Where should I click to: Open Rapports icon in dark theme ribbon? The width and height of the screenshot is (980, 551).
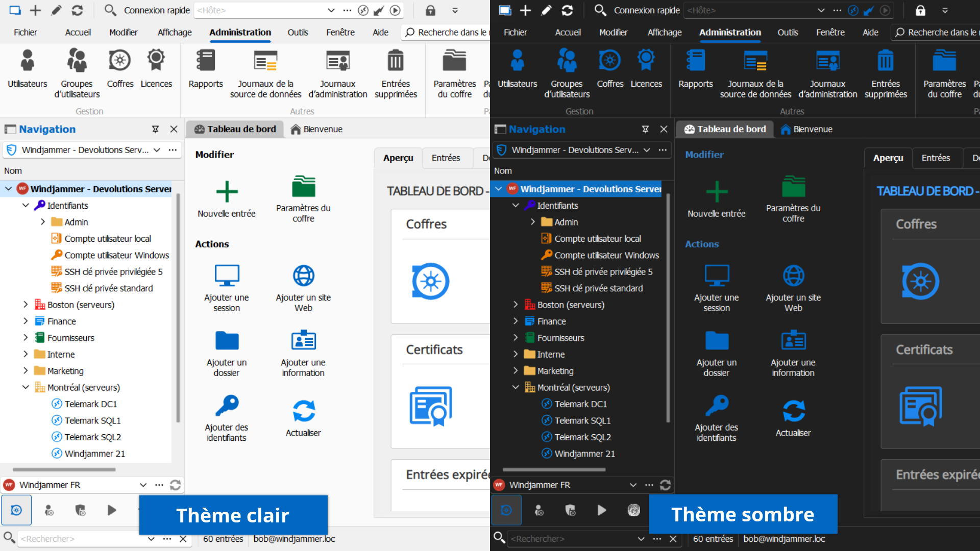[695, 61]
